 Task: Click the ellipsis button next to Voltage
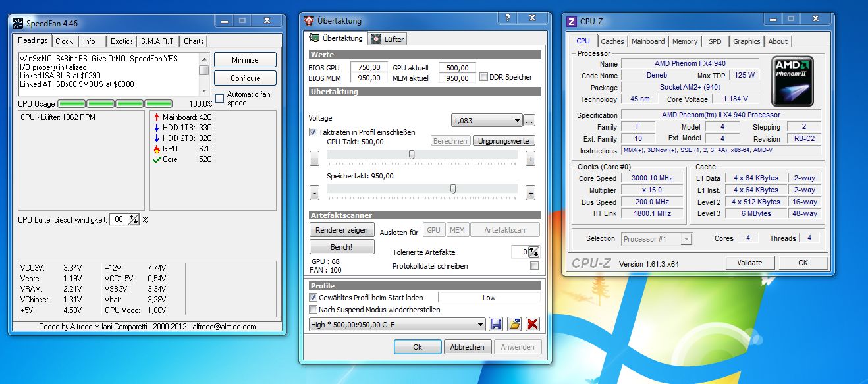click(529, 121)
